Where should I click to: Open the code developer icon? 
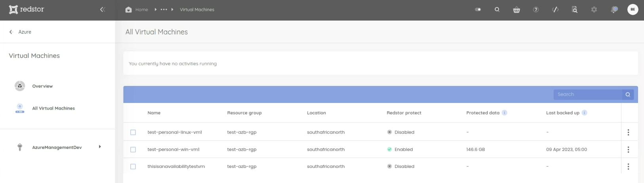tap(555, 10)
